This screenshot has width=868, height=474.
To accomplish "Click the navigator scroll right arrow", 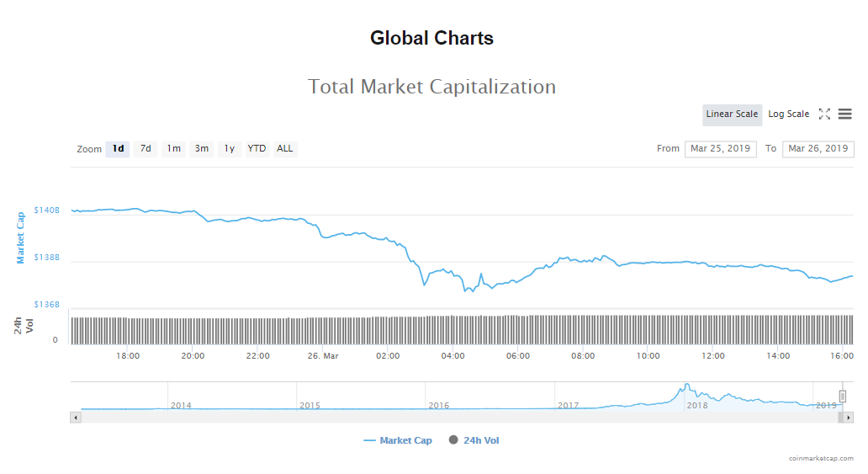I will point(849,417).
